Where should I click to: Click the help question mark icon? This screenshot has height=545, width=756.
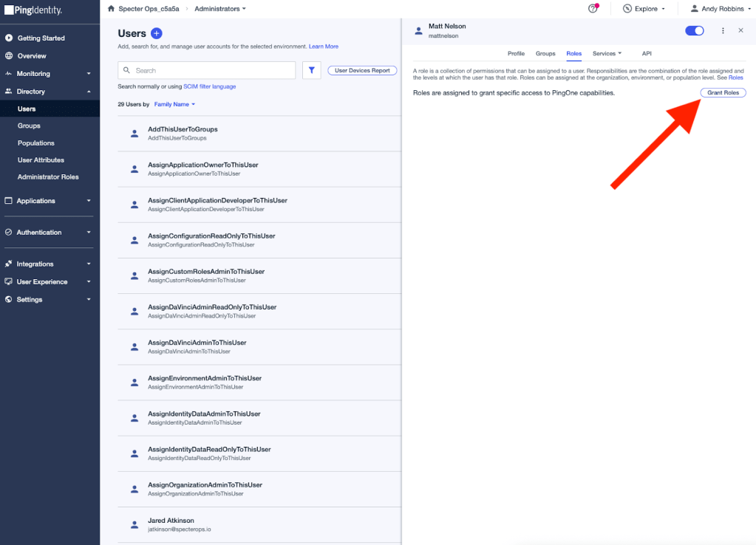point(593,9)
